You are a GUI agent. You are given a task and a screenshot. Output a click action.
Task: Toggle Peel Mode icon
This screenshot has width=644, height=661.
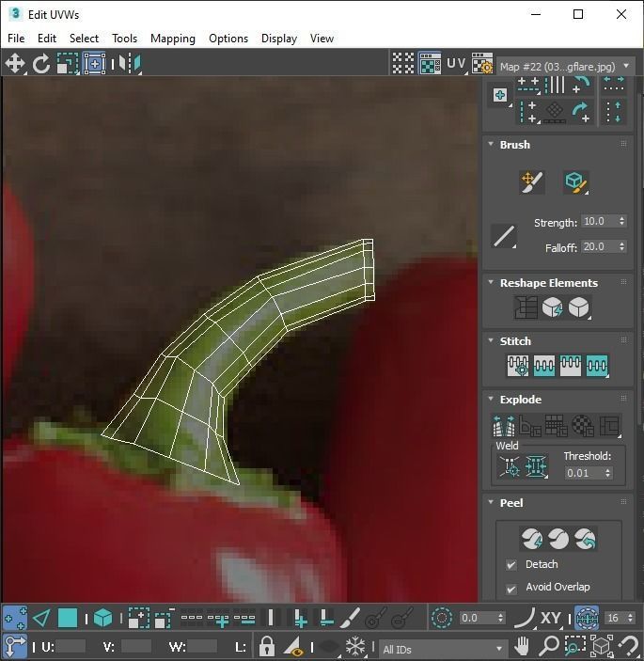[x=558, y=539]
